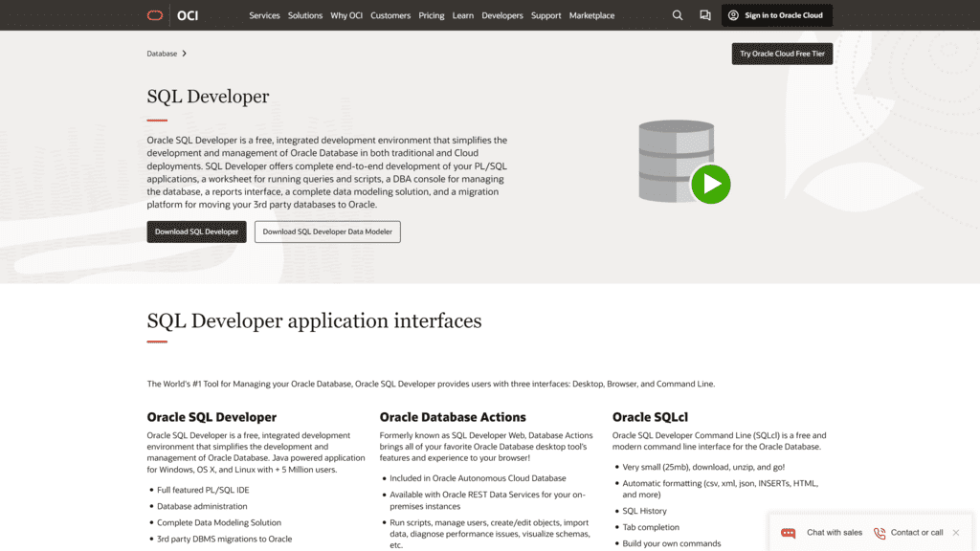The image size is (980, 551).
Task: Open the Solutions menu
Action: (305, 15)
